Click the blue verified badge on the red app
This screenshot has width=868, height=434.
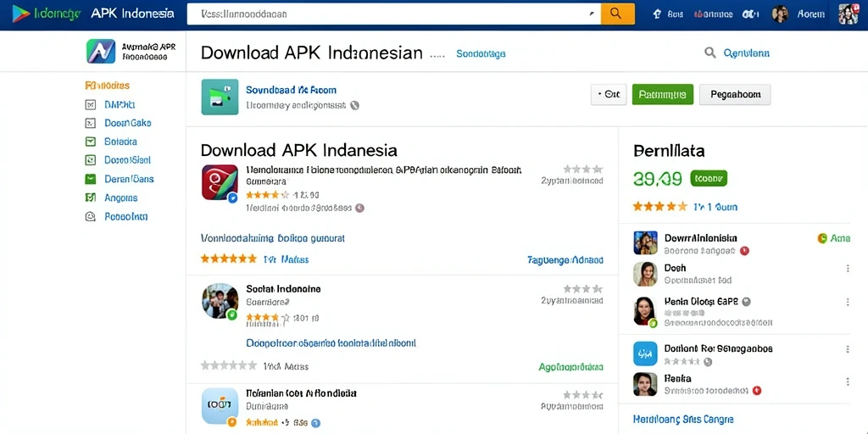click(x=233, y=197)
